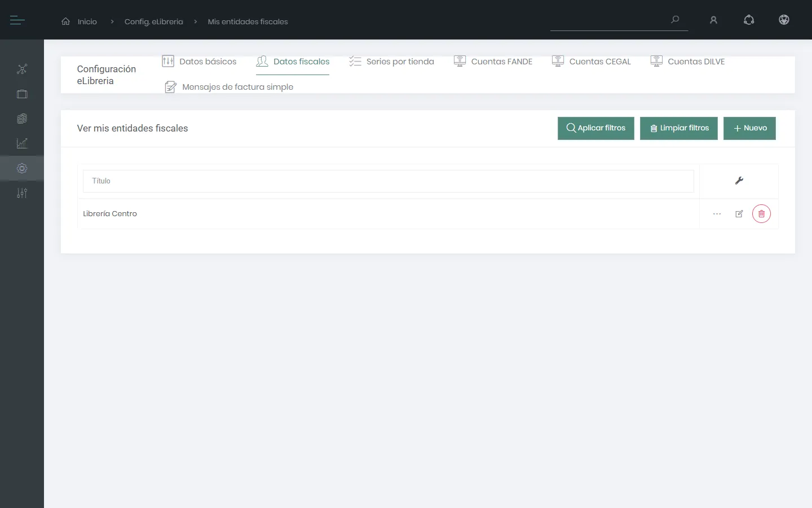Open the user profile icon
This screenshot has height=508, width=812.
(x=713, y=20)
